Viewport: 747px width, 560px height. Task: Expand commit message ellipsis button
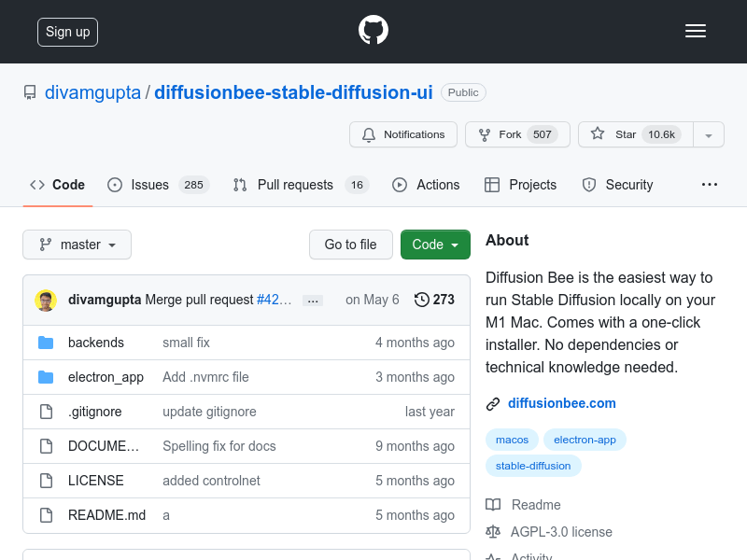click(x=313, y=301)
